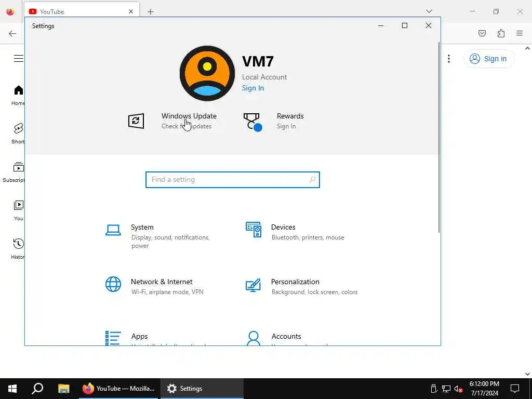The height and width of the screenshot is (399, 532).
Task: Click Firefox View icon left of tabs
Action: 10,12
